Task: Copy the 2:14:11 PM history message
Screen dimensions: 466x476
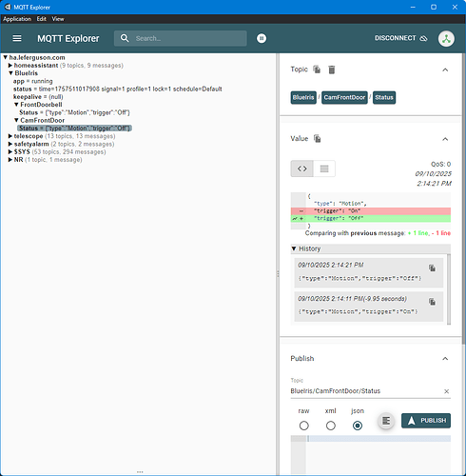Action: (x=432, y=302)
